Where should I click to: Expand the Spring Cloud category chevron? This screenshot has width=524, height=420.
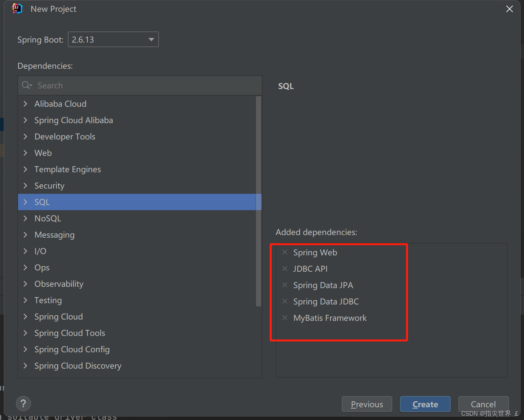click(x=25, y=317)
